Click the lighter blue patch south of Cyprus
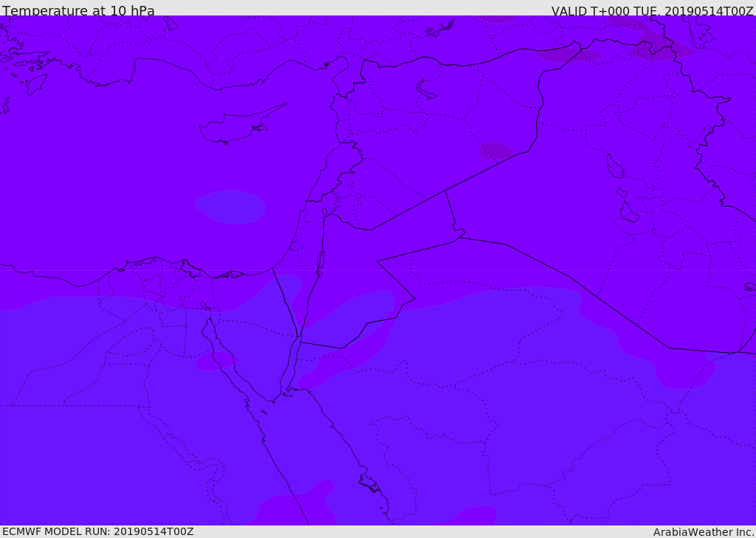 [230, 207]
